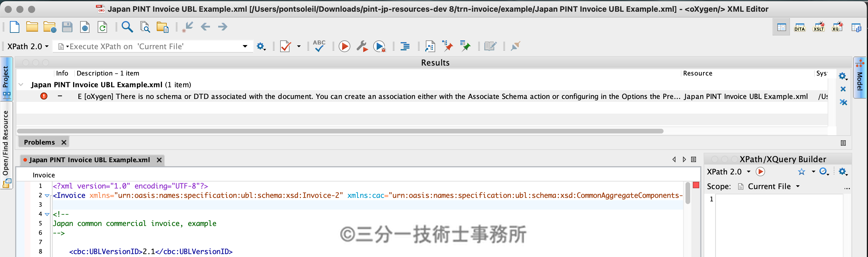The height and width of the screenshot is (257, 868).
Task: Show next editor tab arrow
Action: click(684, 160)
